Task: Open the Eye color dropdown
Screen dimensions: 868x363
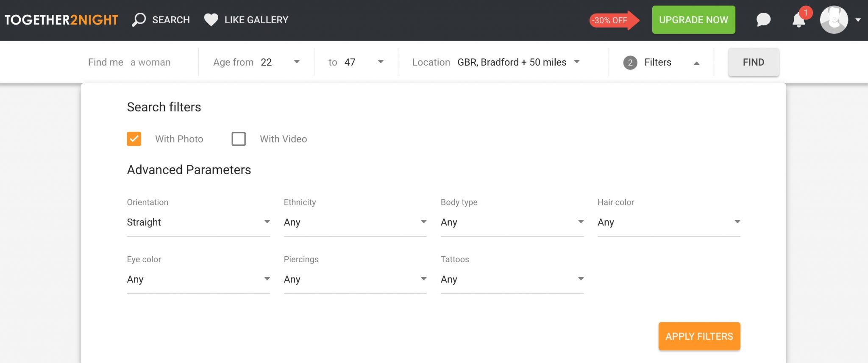Action: click(198, 280)
